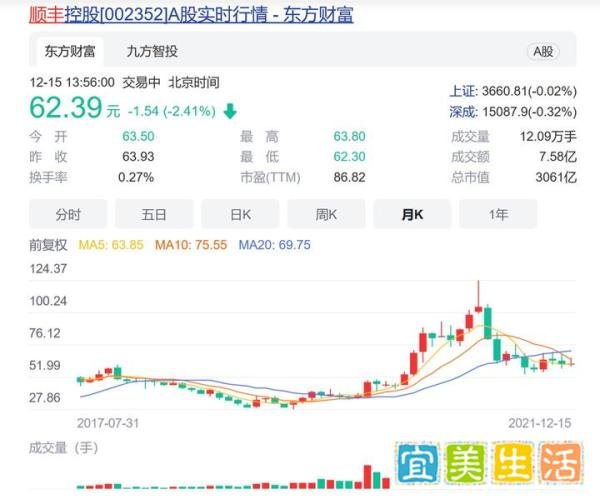Select the 1年 chart tab
Screen dimensions: 600x499
click(498, 214)
